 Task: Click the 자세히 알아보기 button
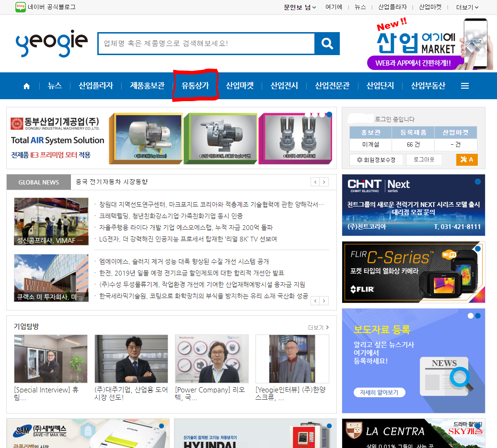coord(379,392)
